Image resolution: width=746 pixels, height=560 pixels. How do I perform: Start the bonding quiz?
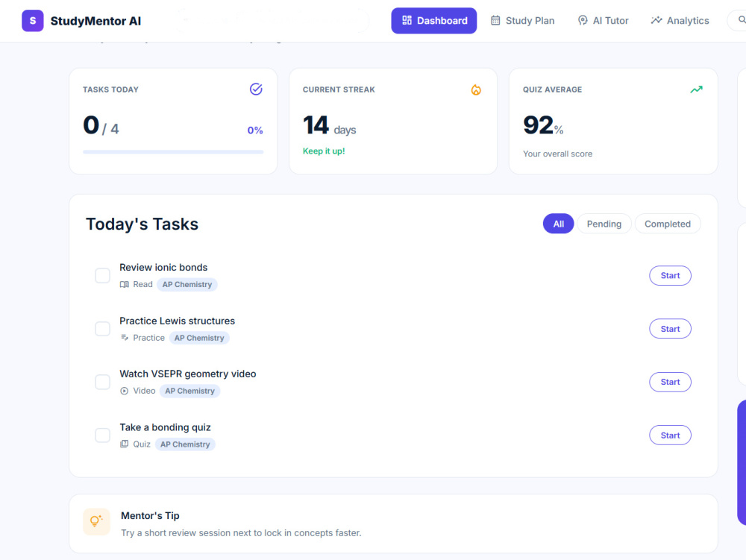coord(670,435)
